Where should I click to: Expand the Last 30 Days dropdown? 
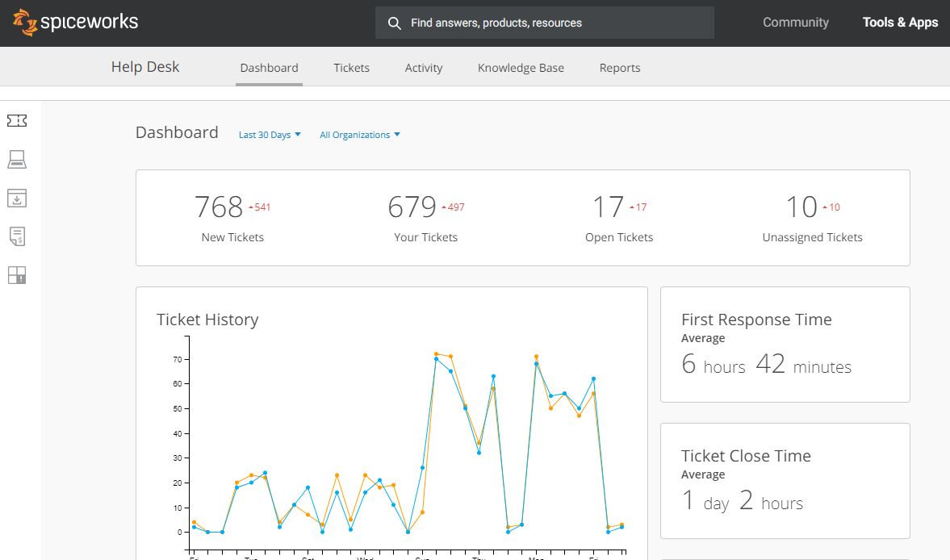coord(270,135)
